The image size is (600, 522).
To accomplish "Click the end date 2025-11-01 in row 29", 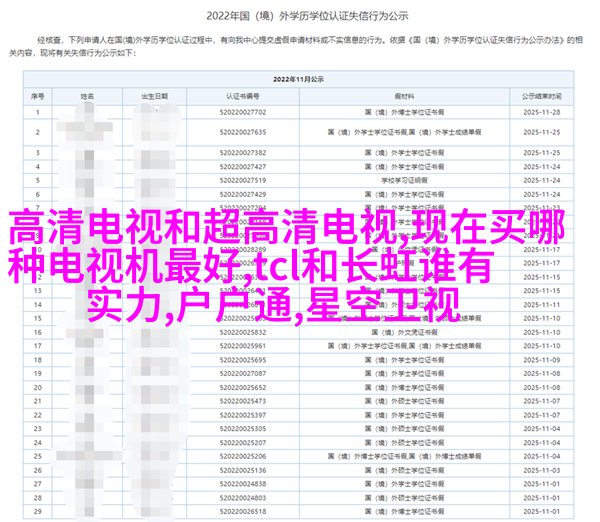I will click(x=542, y=512).
